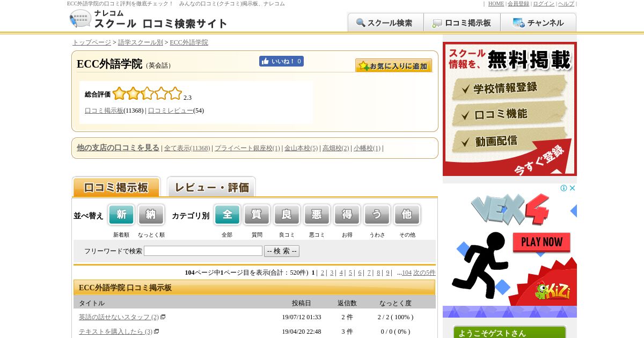Screen dimensions: 644x338
Task: Show 全て表示(11368) branches link
Action: click(x=187, y=148)
